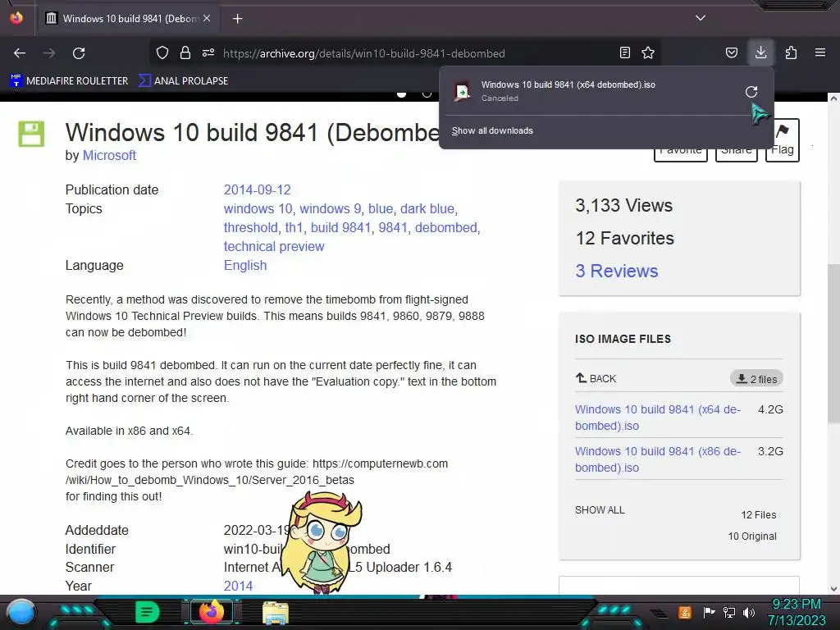The width and height of the screenshot is (840, 630).
Task: Open the technical preview topic link
Action: 274,246
